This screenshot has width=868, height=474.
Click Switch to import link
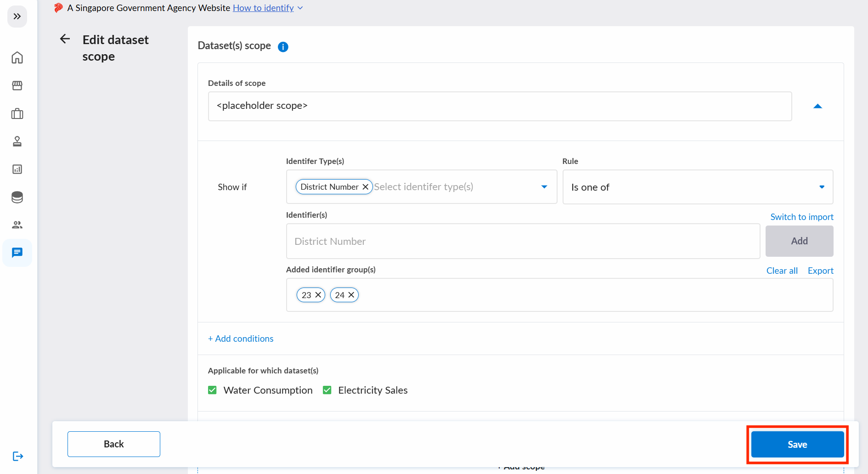pyautogui.click(x=802, y=217)
